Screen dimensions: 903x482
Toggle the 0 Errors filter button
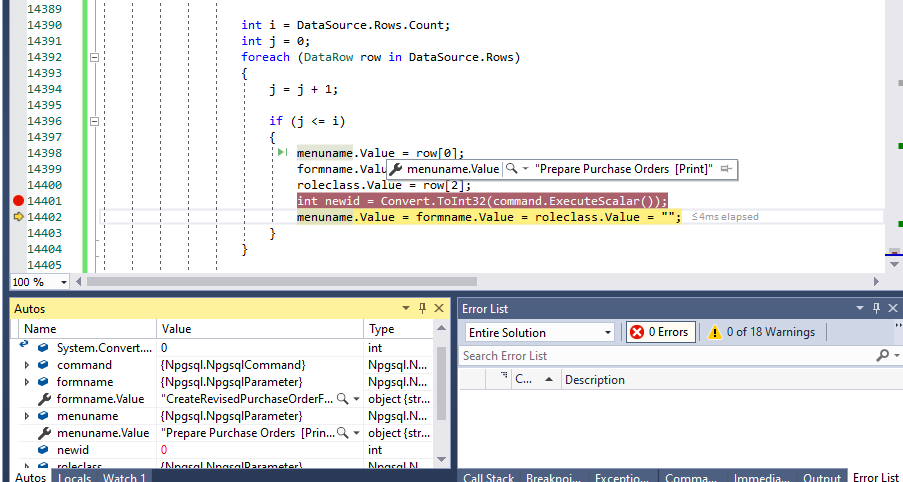[x=659, y=332]
